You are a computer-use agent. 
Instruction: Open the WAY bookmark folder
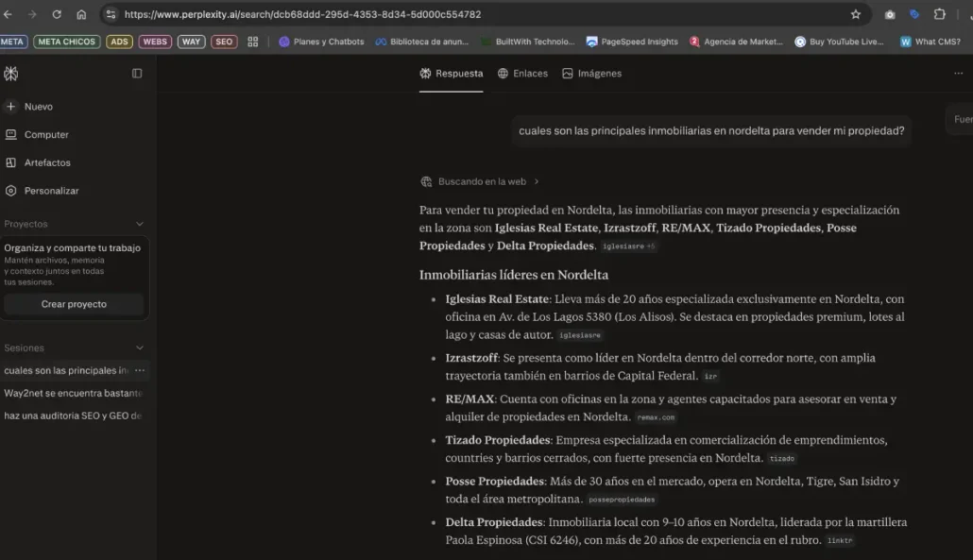[191, 42]
